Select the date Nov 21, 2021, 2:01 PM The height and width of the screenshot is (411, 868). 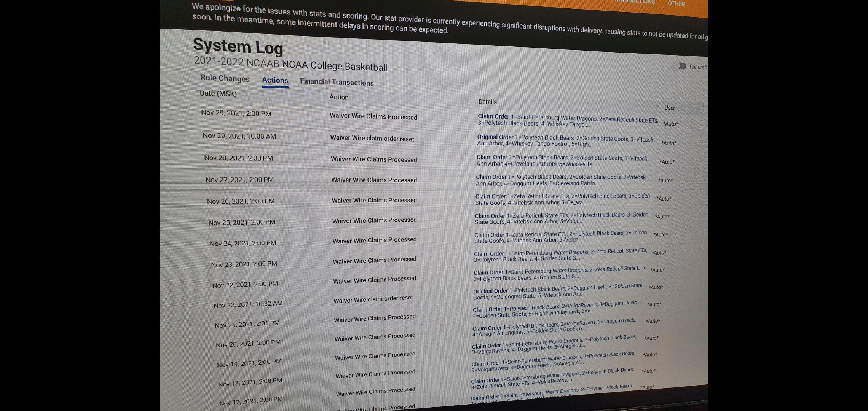247,324
